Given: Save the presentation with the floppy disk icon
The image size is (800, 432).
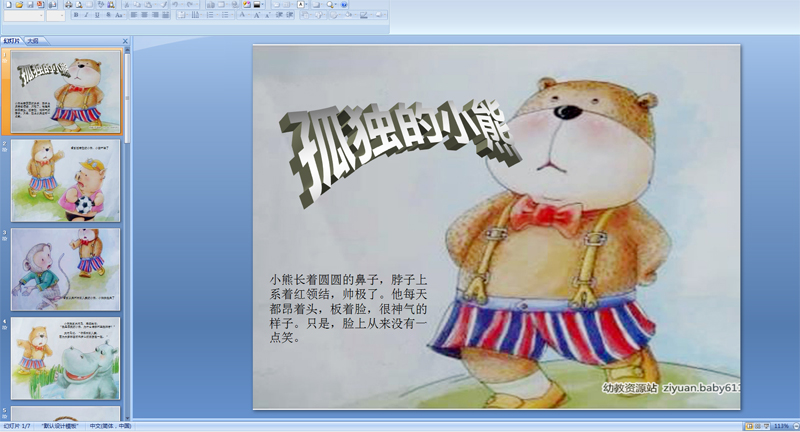Looking at the screenshot, I should (x=30, y=5).
